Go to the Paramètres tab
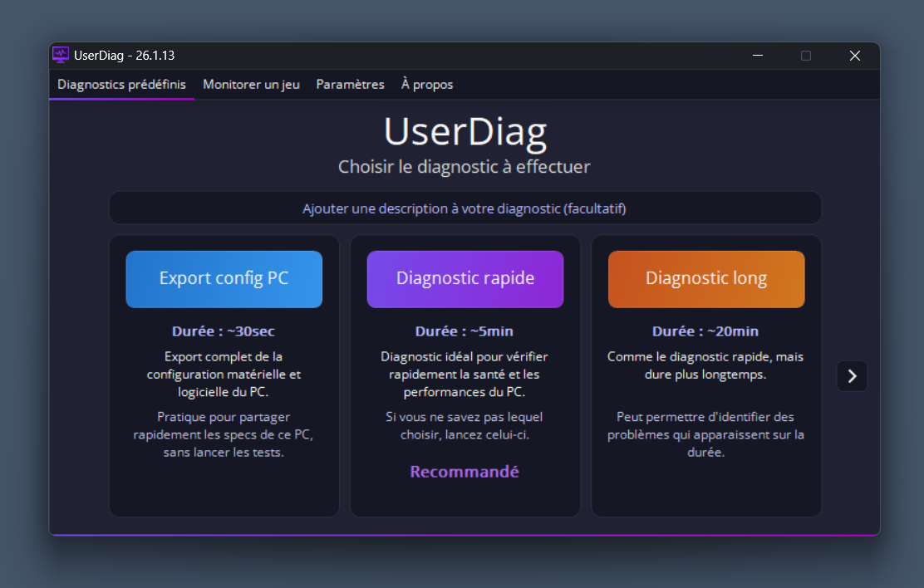This screenshot has width=924, height=588. pyautogui.click(x=350, y=85)
